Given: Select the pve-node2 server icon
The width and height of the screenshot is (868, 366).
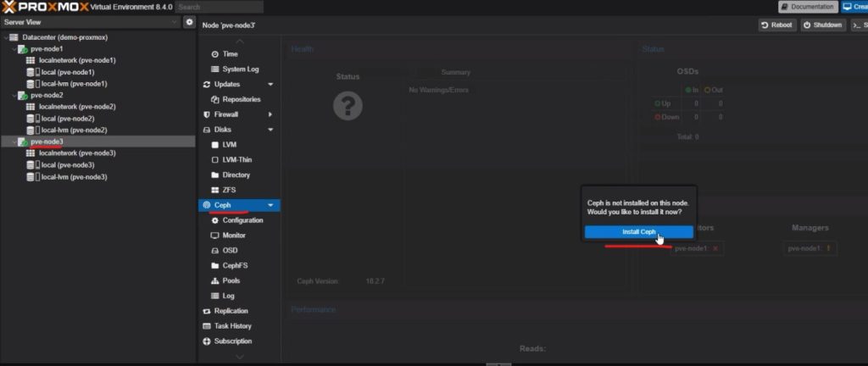Looking at the screenshot, I should 23,96.
